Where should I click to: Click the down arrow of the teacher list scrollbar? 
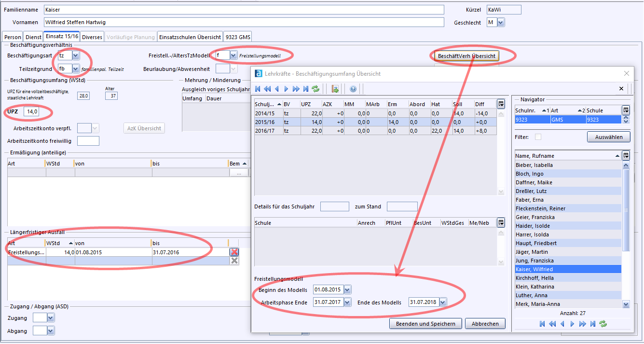(x=626, y=304)
